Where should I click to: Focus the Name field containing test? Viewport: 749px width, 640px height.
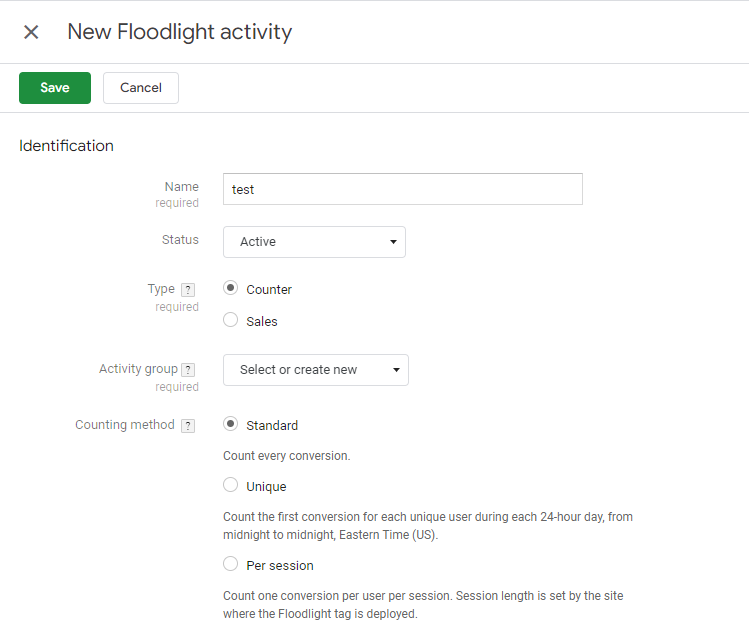point(403,189)
